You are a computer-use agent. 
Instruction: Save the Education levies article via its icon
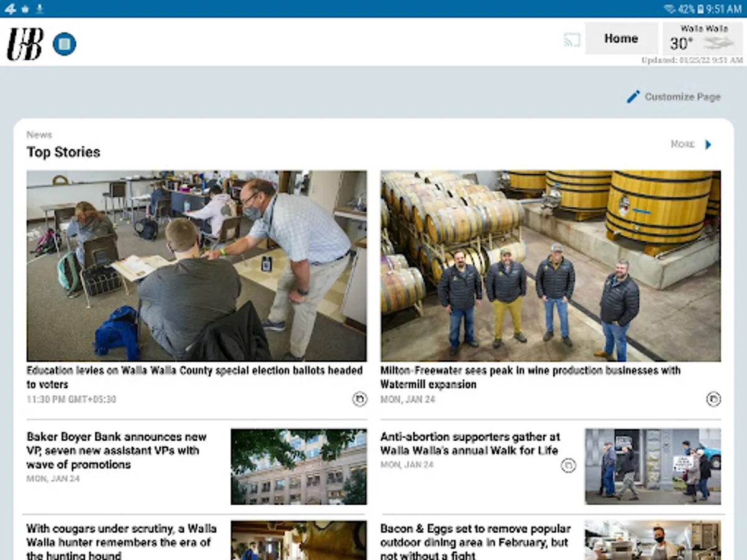[360, 399]
